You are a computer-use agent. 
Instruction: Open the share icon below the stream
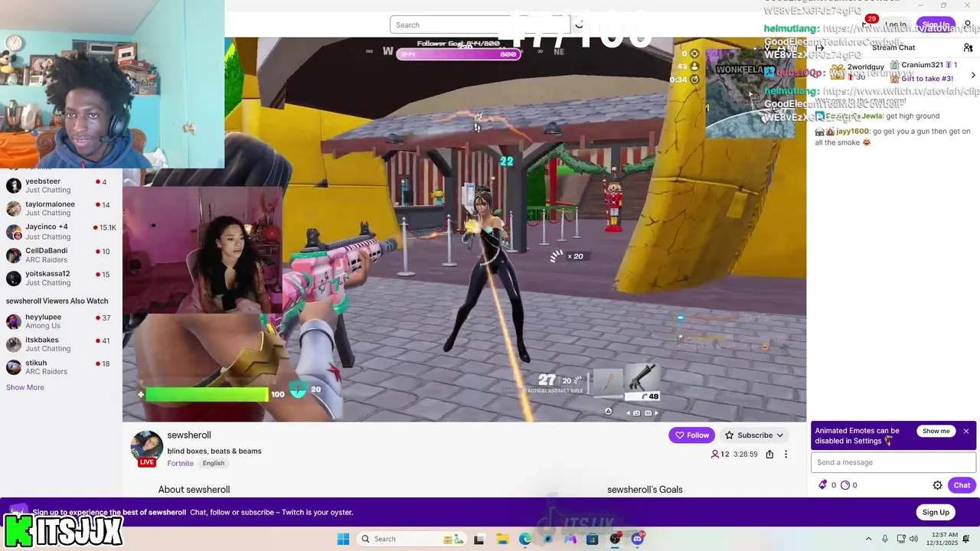coord(769,454)
